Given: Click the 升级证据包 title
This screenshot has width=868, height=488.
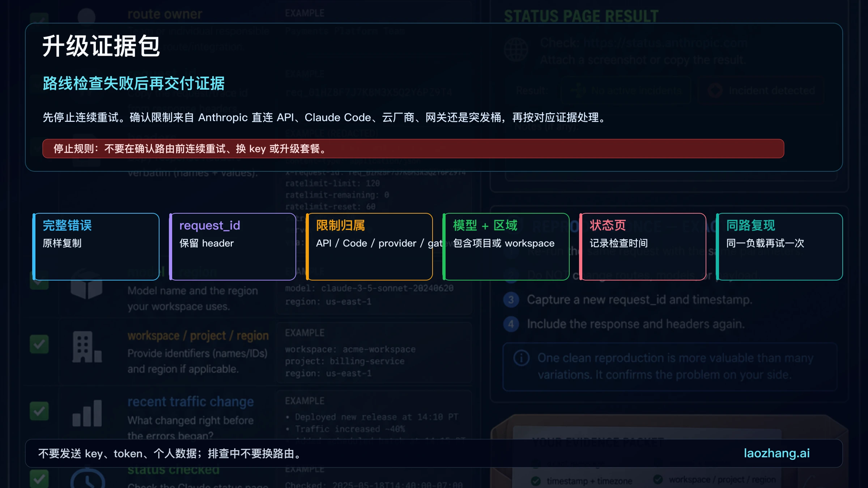Looking at the screenshot, I should pyautogui.click(x=101, y=46).
